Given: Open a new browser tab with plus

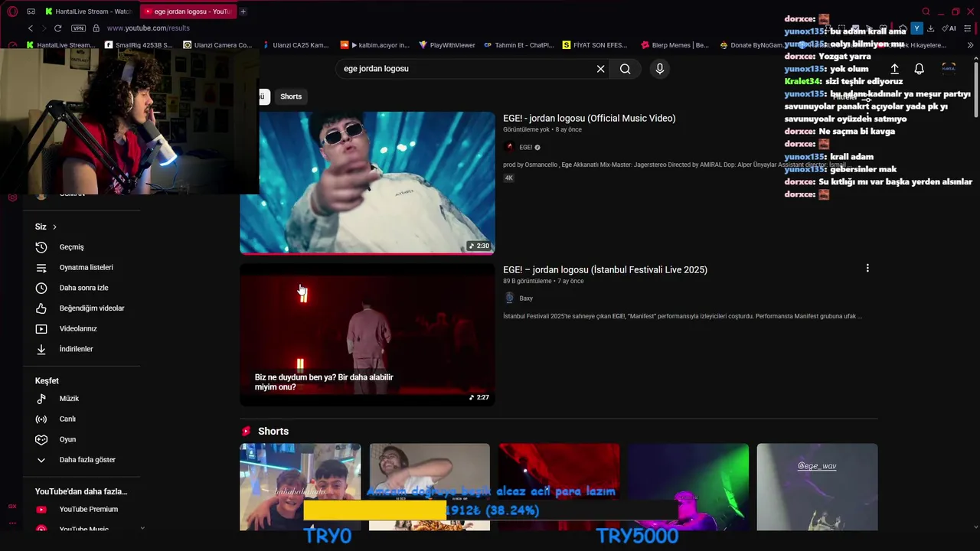Looking at the screenshot, I should [243, 11].
